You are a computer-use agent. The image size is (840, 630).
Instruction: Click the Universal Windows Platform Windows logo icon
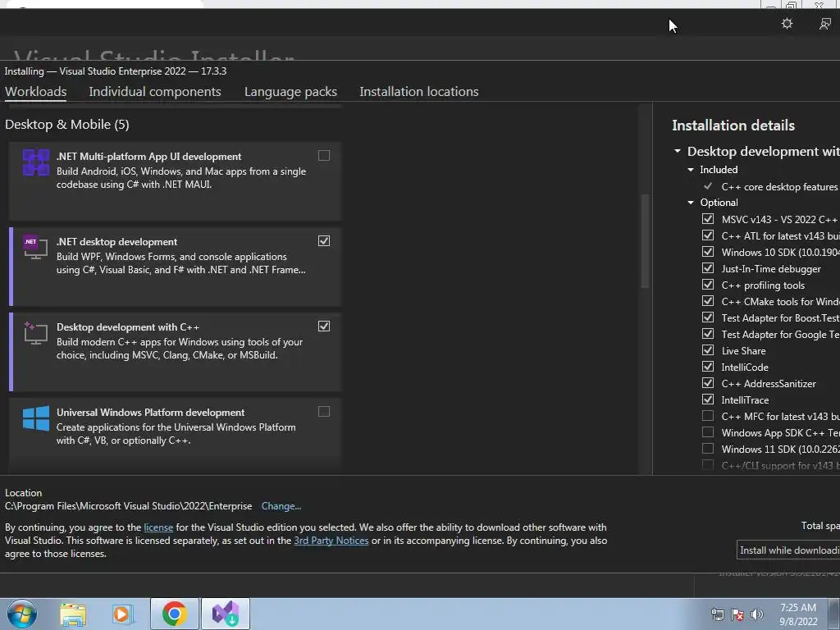[x=36, y=418]
